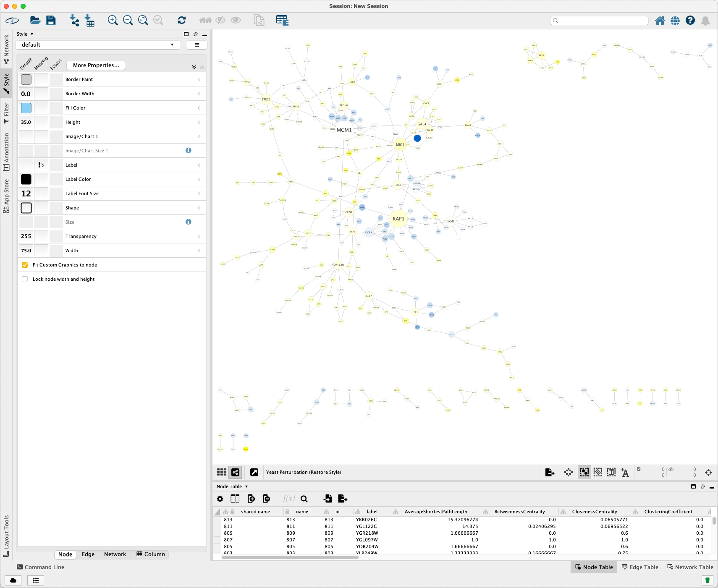The image size is (718, 588).
Task: Click the Export Network to File icon
Action: [x=550, y=472]
